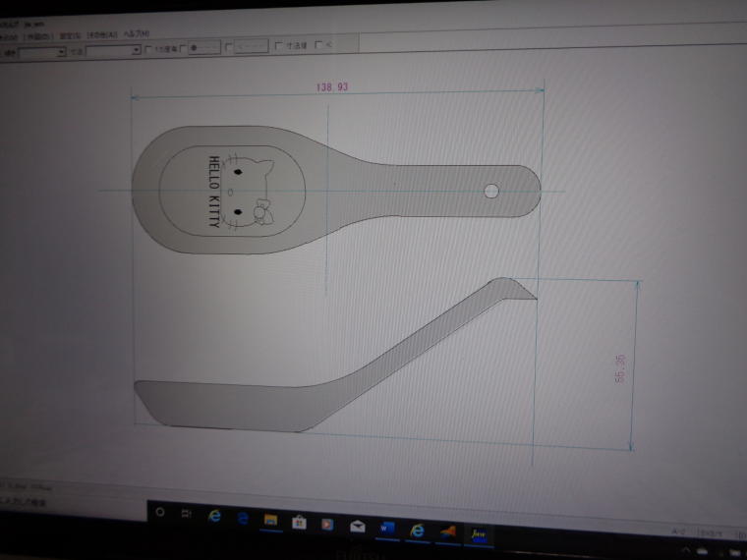Open the first toolbar combo box dropdown arrow
The image size is (747, 560).
pos(61,52)
